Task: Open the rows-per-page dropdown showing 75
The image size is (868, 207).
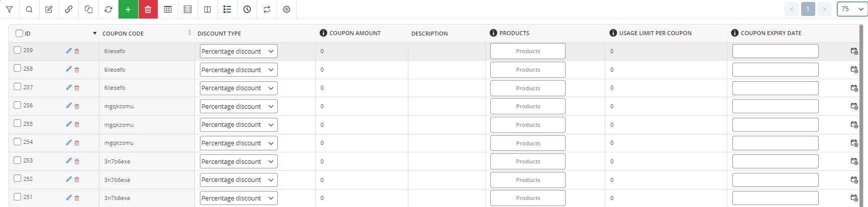Action: [852, 9]
